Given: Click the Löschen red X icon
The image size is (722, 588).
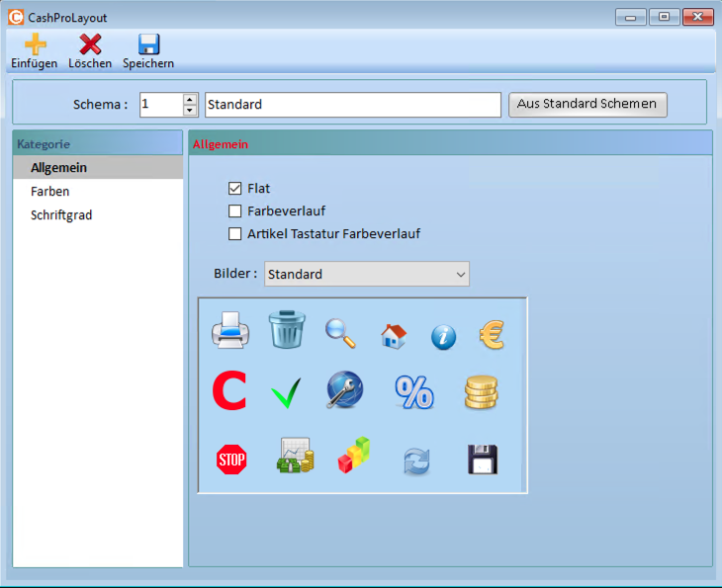Looking at the screenshot, I should pyautogui.click(x=90, y=44).
